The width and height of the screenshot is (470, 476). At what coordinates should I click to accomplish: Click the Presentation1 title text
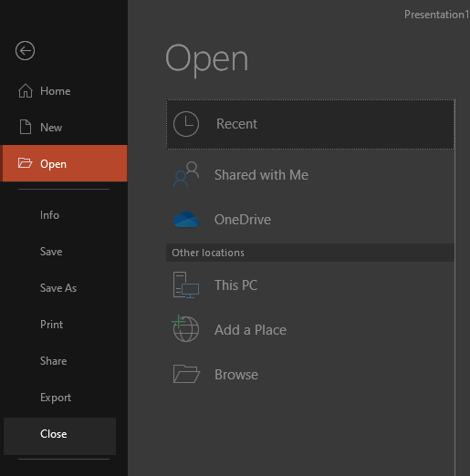436,15
